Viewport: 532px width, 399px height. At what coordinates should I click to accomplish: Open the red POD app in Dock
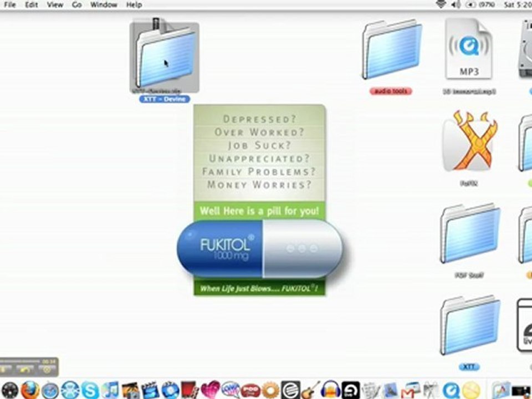pos(250,390)
